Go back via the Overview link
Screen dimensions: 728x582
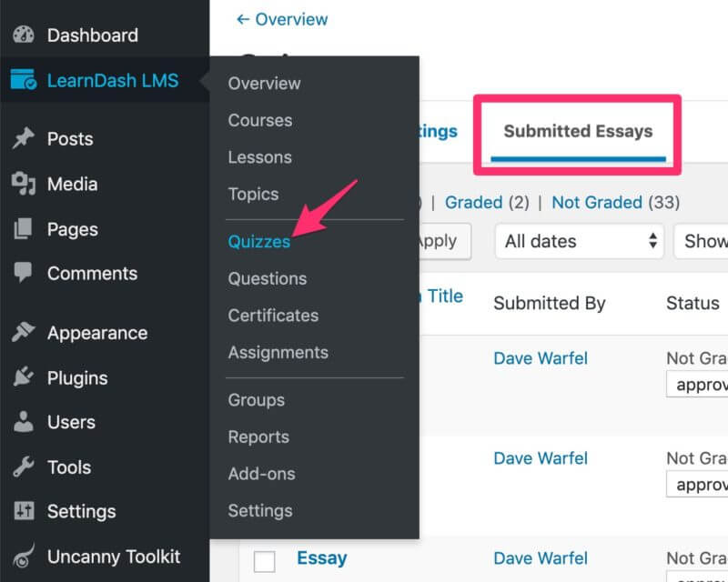(x=282, y=19)
